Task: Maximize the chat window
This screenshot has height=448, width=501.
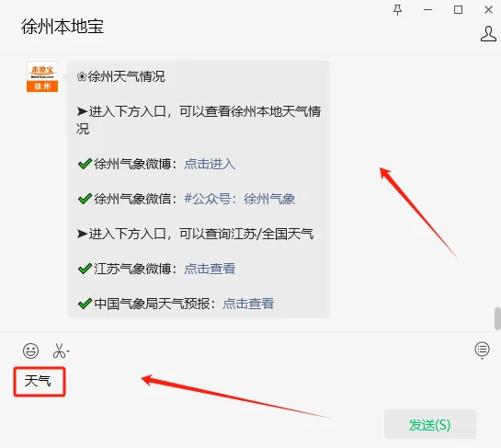Action: pyautogui.click(x=458, y=10)
